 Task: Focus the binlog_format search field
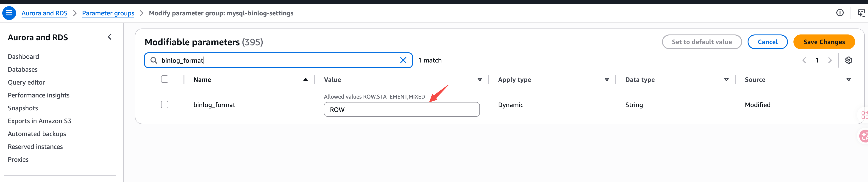(x=278, y=60)
